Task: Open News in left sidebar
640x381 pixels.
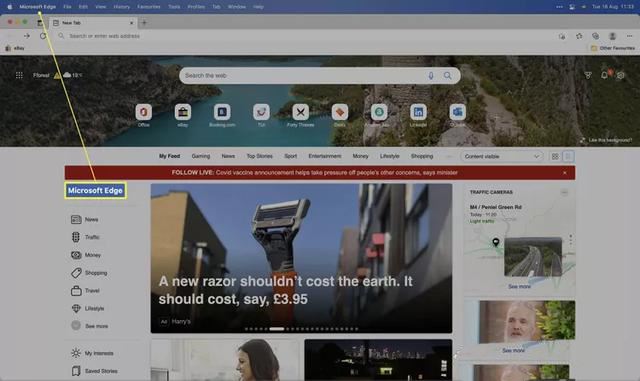Action: [85, 220]
